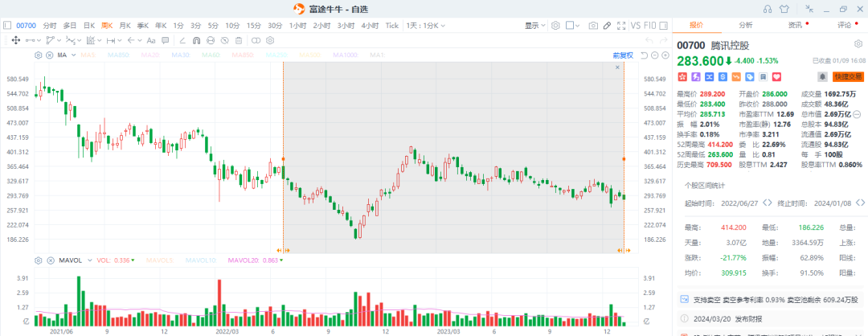868x336 pixels.
Task: Select the move/pan cross-arrow drawing tool
Action: coord(16,40)
